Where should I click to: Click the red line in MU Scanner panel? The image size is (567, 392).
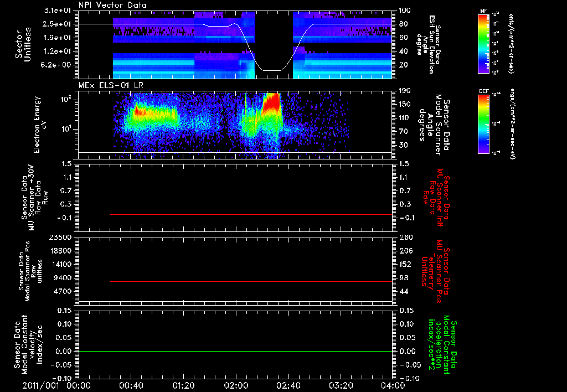(x=251, y=214)
